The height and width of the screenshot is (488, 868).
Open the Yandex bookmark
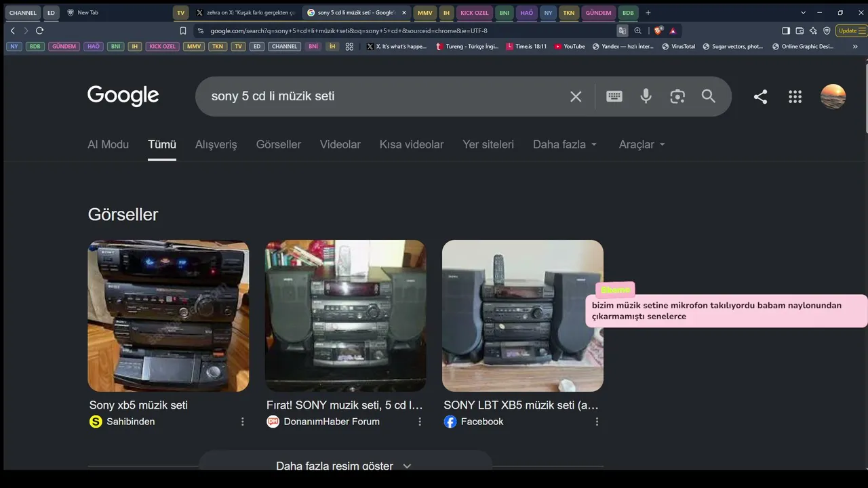(623, 47)
